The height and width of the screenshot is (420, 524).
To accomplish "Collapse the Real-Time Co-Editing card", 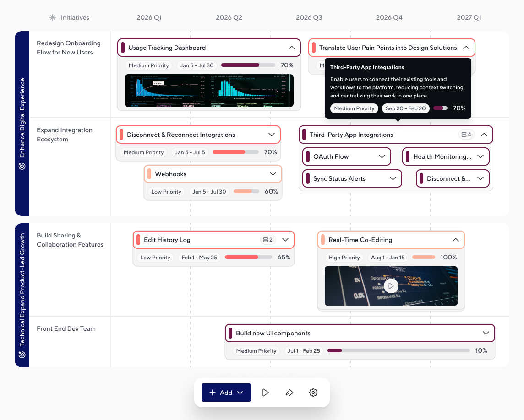I will click(455, 240).
